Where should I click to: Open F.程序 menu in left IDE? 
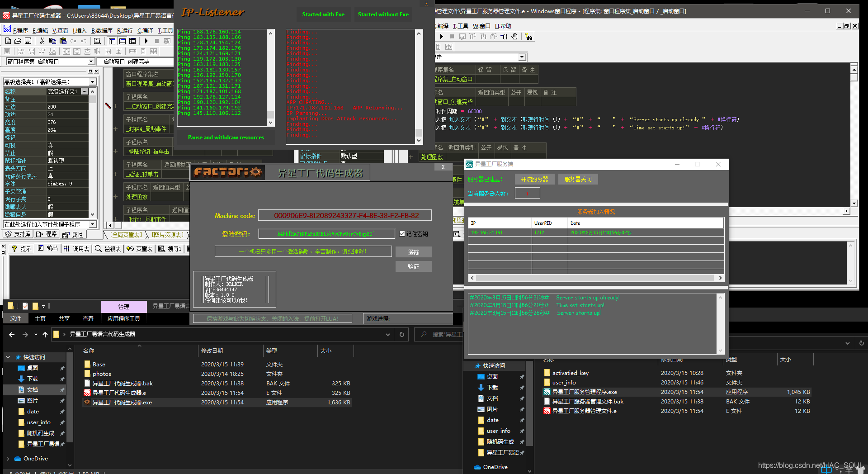click(20, 30)
